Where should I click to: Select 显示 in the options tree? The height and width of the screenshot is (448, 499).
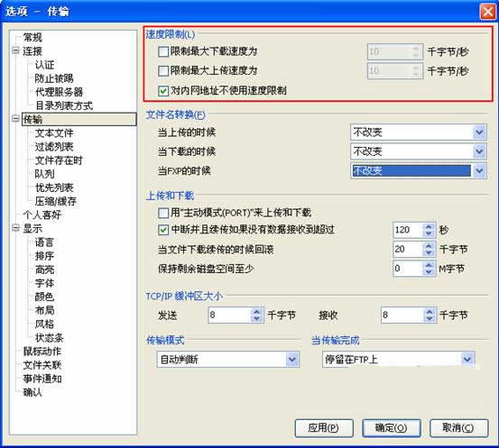[x=32, y=229]
